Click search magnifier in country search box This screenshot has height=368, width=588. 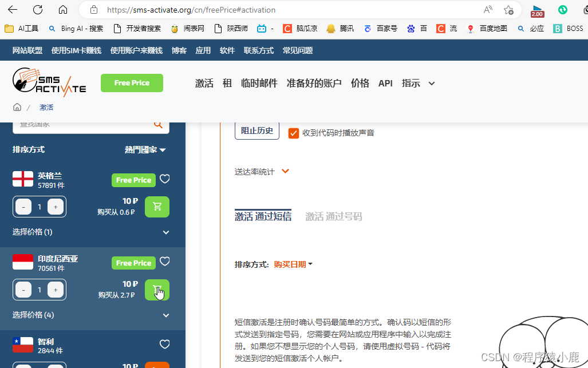pos(158,125)
